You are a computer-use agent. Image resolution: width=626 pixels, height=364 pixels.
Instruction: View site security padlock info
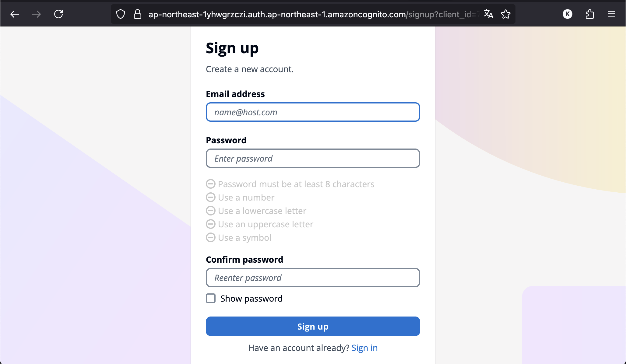click(138, 14)
